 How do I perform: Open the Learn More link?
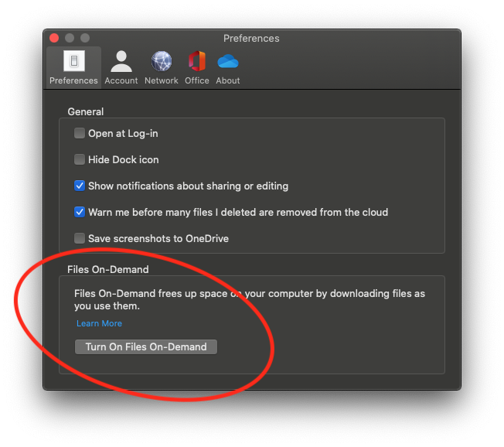(99, 323)
